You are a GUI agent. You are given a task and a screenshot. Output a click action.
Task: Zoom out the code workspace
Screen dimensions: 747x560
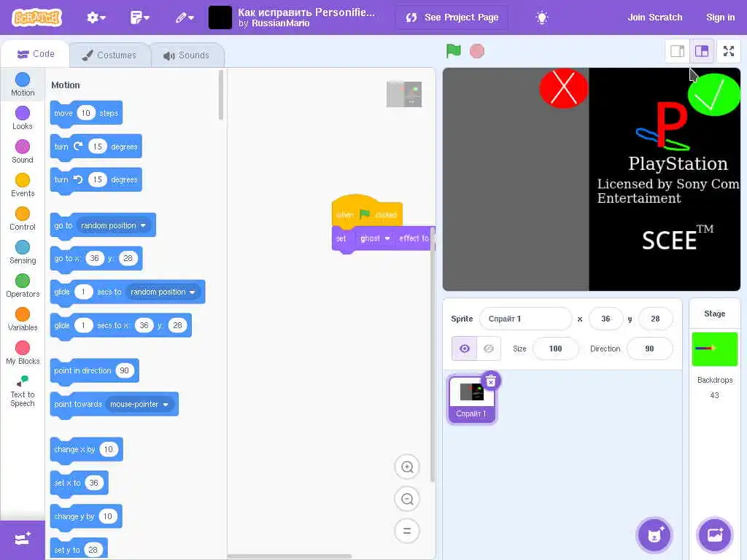pos(407,499)
